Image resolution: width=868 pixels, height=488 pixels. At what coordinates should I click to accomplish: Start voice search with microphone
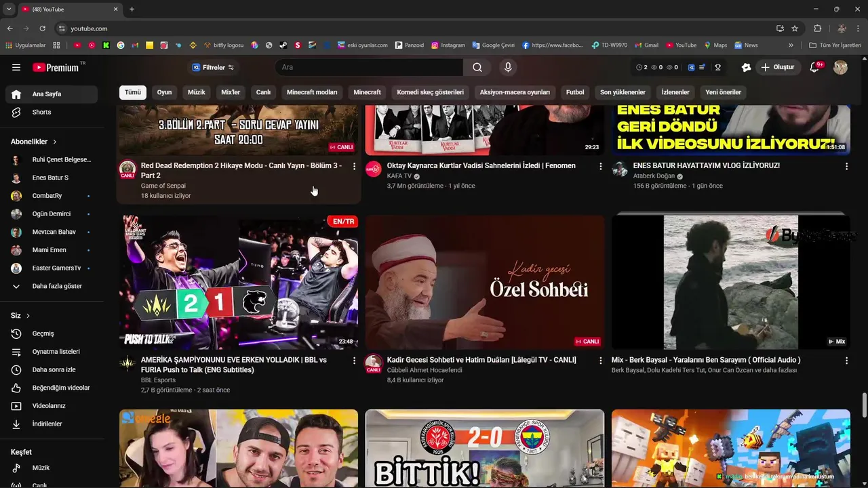507,67
